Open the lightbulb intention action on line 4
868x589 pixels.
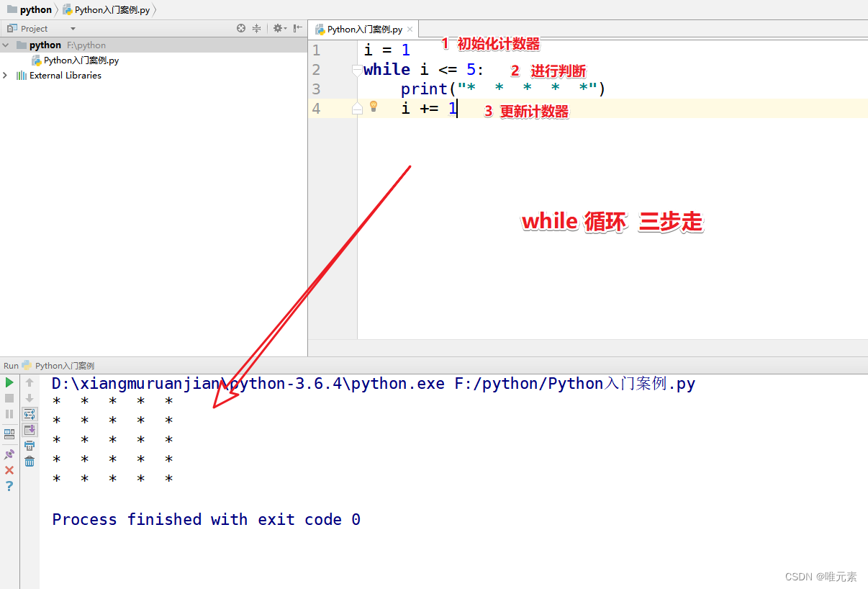[373, 107]
